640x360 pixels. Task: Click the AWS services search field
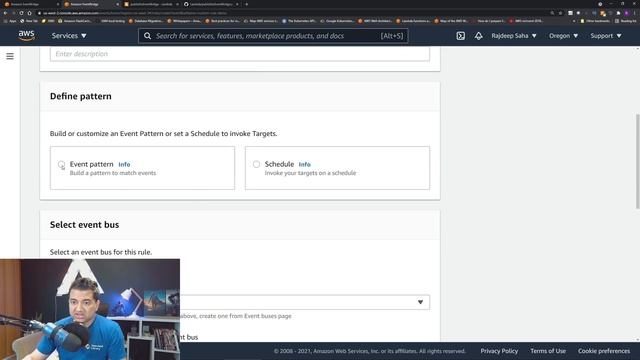pyautogui.click(x=273, y=36)
